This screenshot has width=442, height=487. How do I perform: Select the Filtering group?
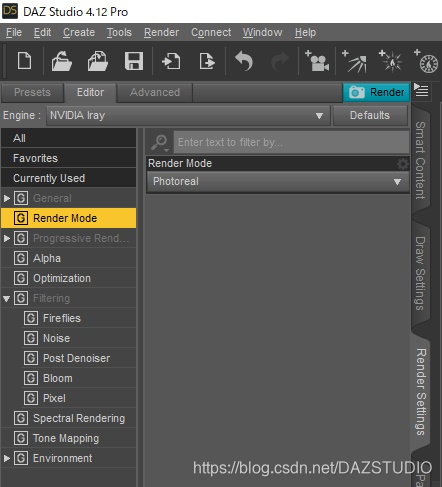pyautogui.click(x=69, y=298)
